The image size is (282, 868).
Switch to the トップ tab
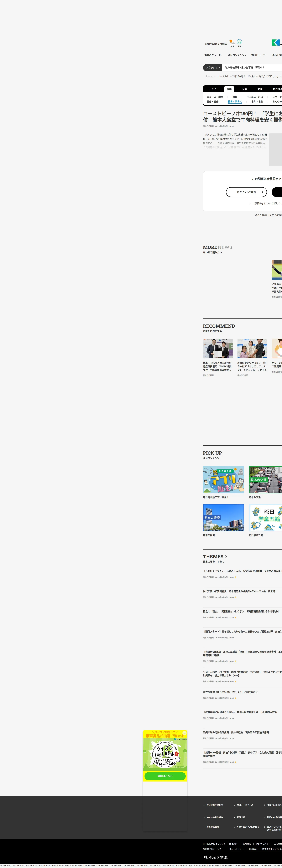pos(213,89)
